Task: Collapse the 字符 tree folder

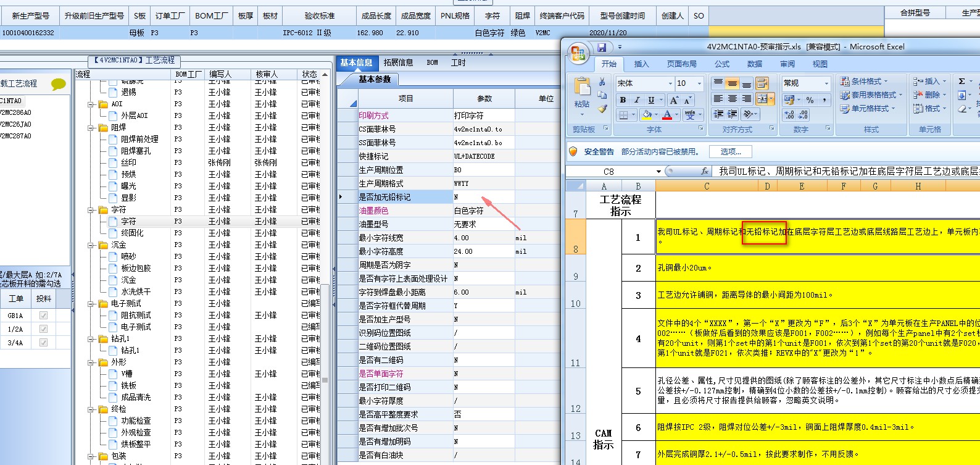Action: pos(90,210)
